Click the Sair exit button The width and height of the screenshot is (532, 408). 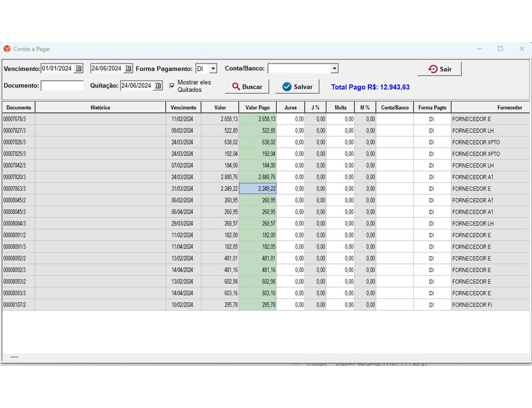click(x=439, y=69)
